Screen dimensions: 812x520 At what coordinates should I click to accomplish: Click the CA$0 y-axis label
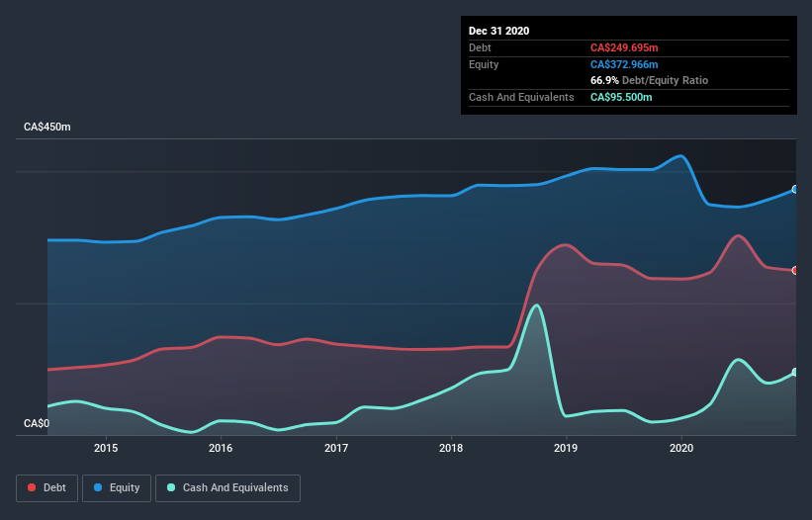click(37, 423)
